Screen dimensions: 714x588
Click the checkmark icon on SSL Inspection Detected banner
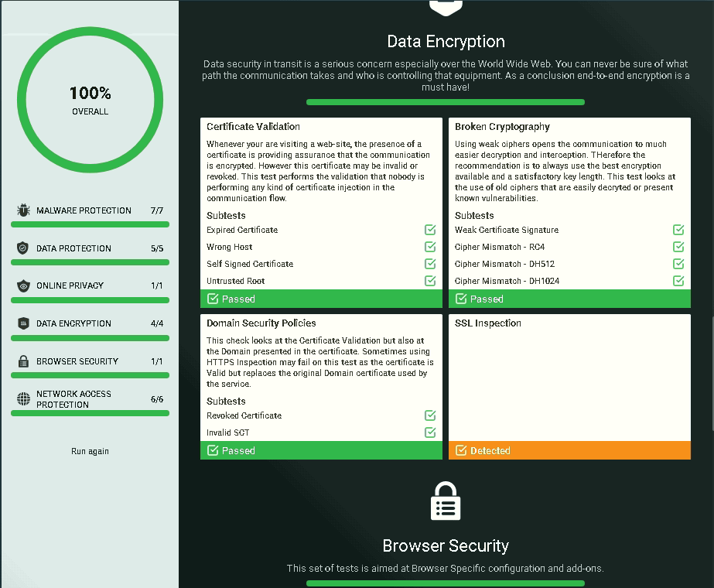tap(460, 450)
